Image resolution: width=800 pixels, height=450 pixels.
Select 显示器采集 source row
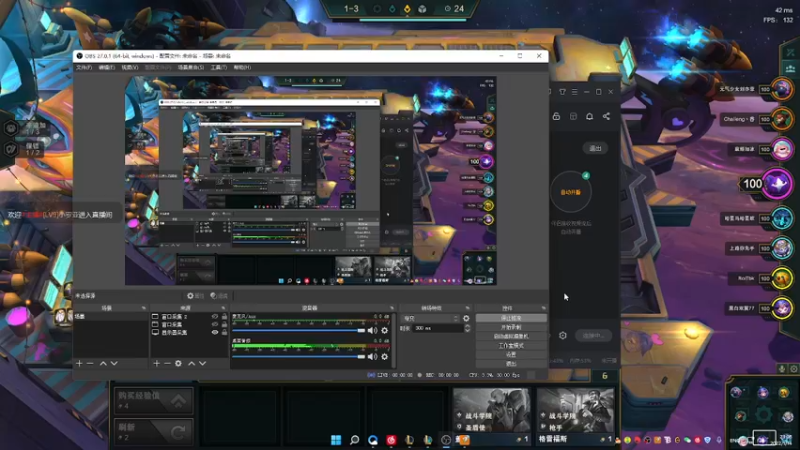tap(189, 332)
